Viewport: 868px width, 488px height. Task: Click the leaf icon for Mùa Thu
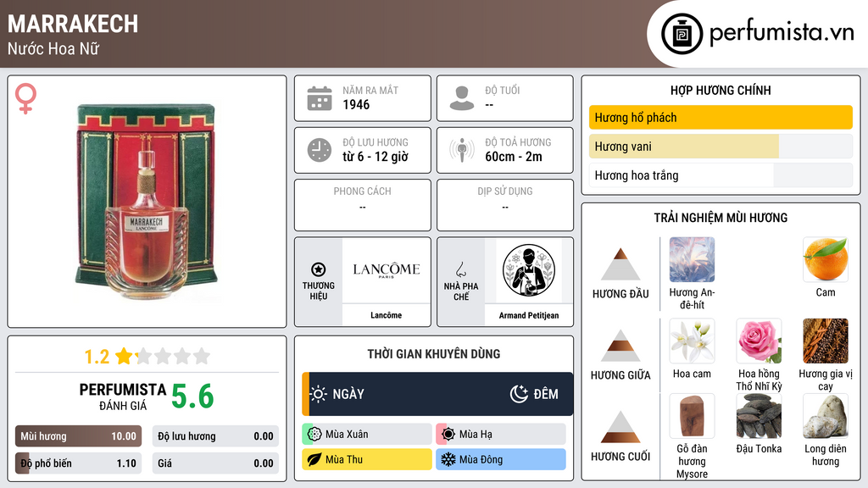tap(314, 459)
